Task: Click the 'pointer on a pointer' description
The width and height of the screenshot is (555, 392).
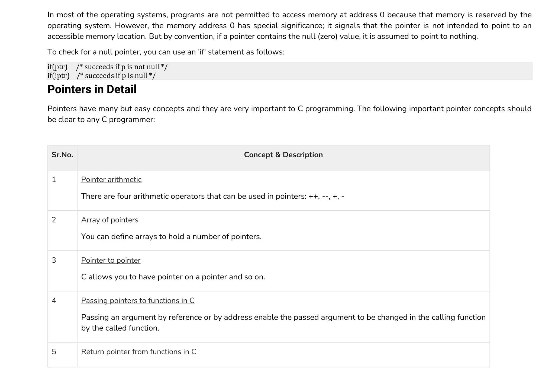Action: point(173,277)
